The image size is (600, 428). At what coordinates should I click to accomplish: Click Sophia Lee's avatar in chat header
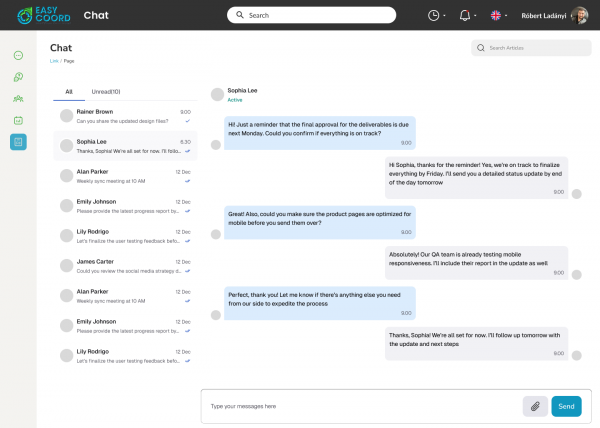217,94
